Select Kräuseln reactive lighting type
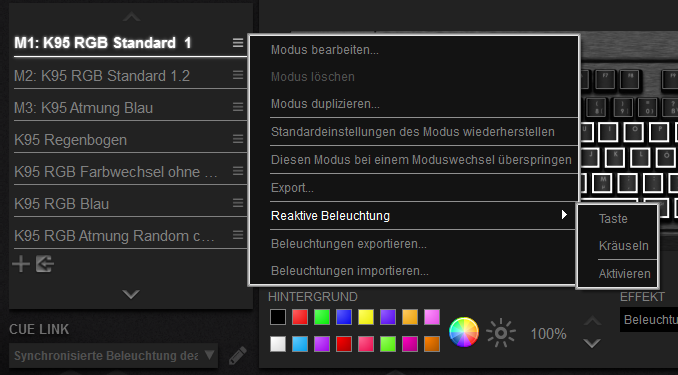The image size is (678, 375). coord(624,246)
